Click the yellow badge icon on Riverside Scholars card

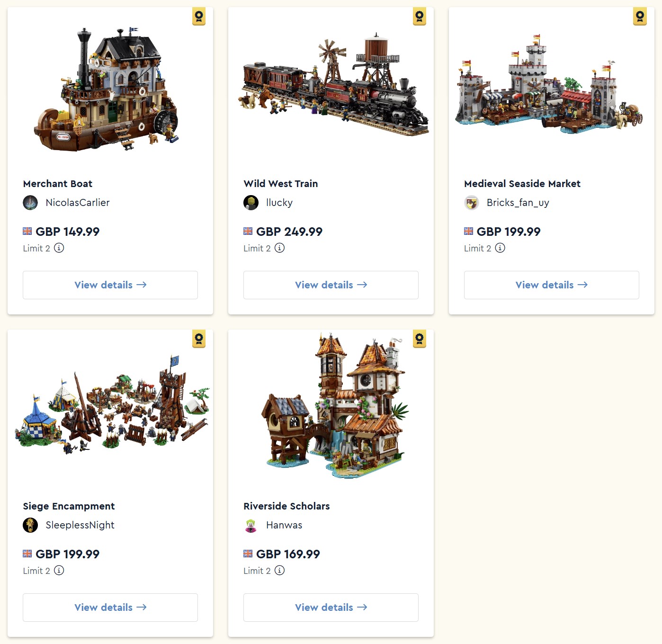(420, 339)
